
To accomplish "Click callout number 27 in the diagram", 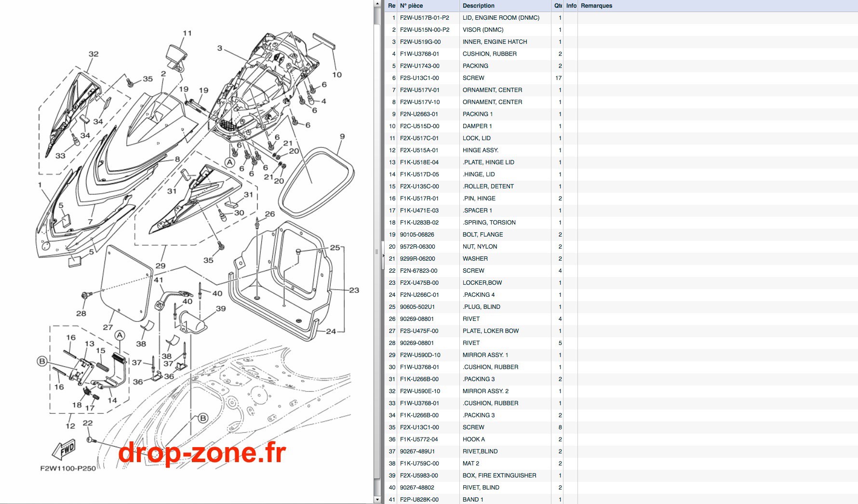I will pos(108,327).
